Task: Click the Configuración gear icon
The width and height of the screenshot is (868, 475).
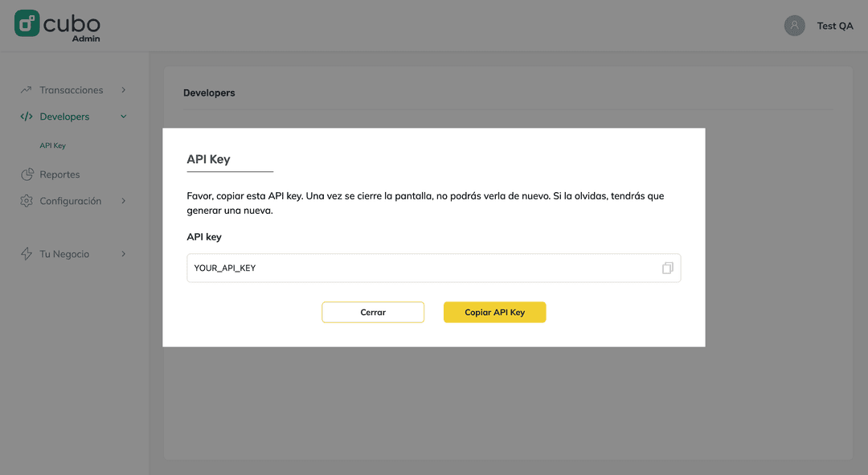Action: [x=26, y=200]
